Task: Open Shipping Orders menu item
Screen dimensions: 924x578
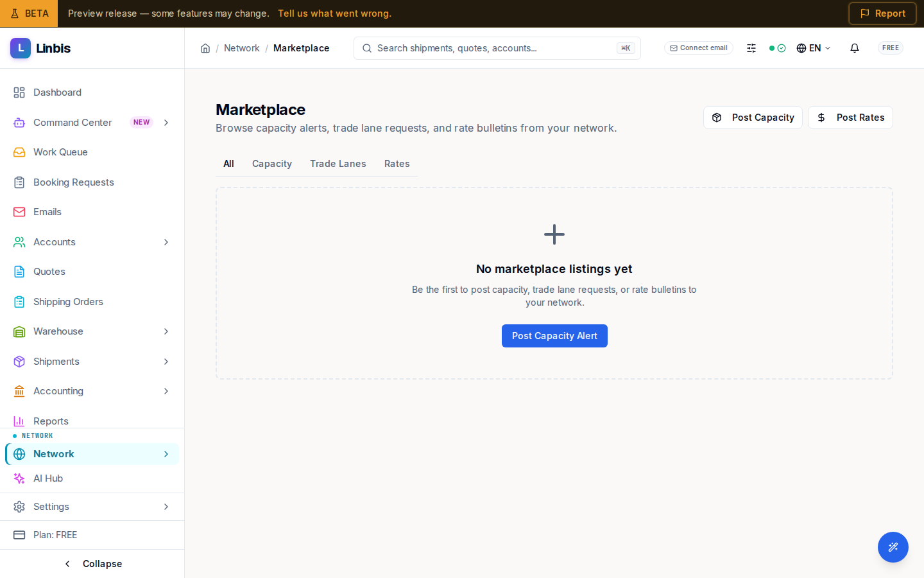Action: (x=92, y=302)
